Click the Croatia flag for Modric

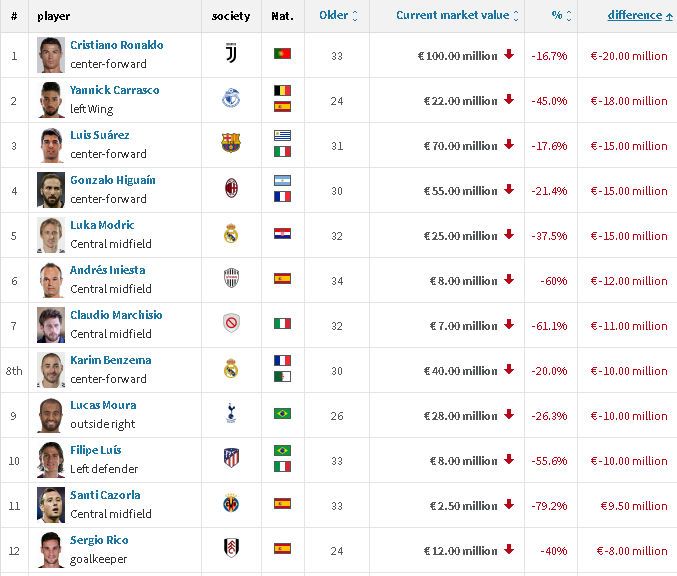coord(282,234)
